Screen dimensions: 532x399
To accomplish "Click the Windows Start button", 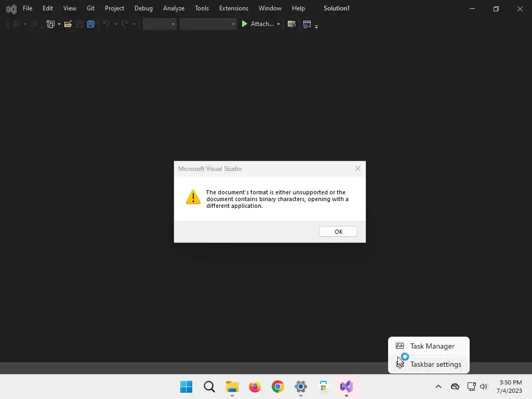I will 187,387.
